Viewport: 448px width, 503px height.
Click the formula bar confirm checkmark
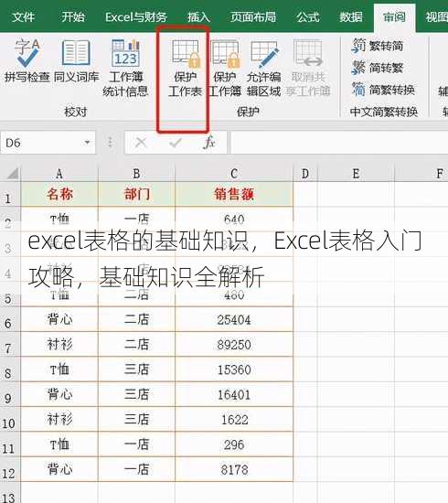(x=176, y=142)
